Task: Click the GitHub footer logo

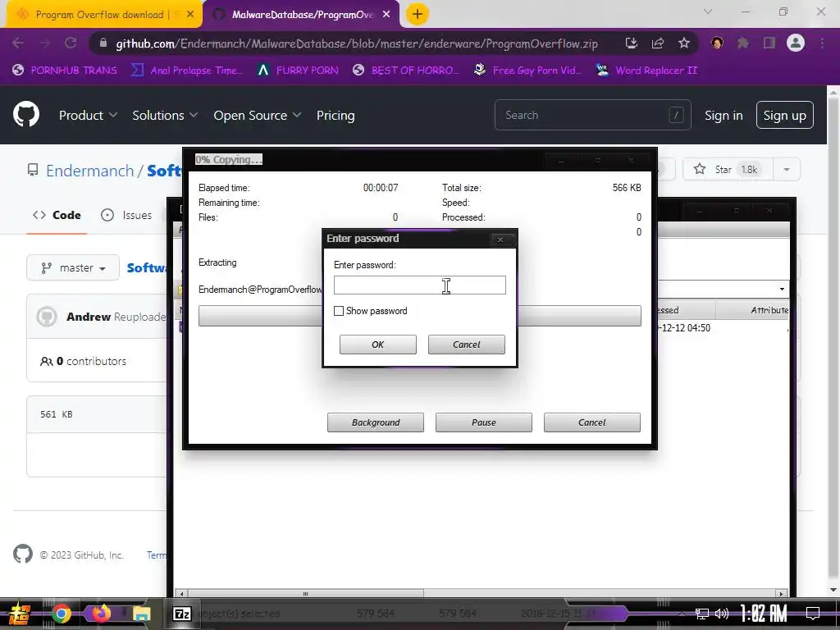Action: [x=22, y=554]
